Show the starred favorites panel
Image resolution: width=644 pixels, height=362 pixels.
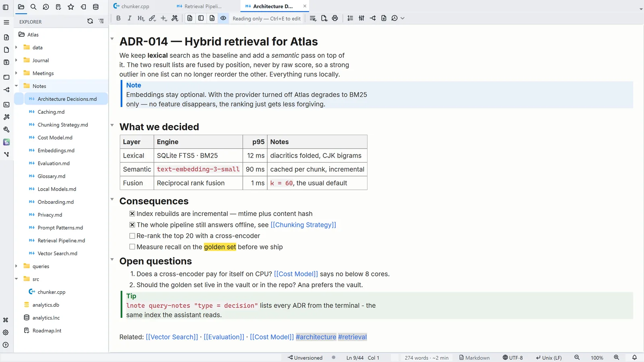coord(71,7)
